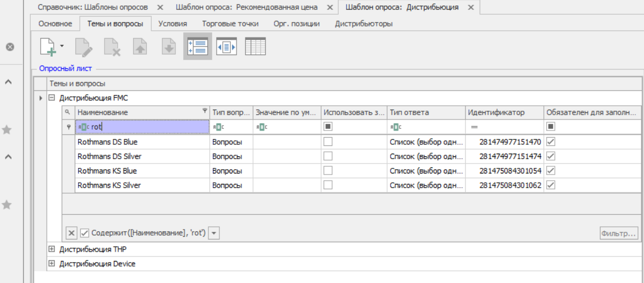Sort by the Наименование column header

coord(142,112)
